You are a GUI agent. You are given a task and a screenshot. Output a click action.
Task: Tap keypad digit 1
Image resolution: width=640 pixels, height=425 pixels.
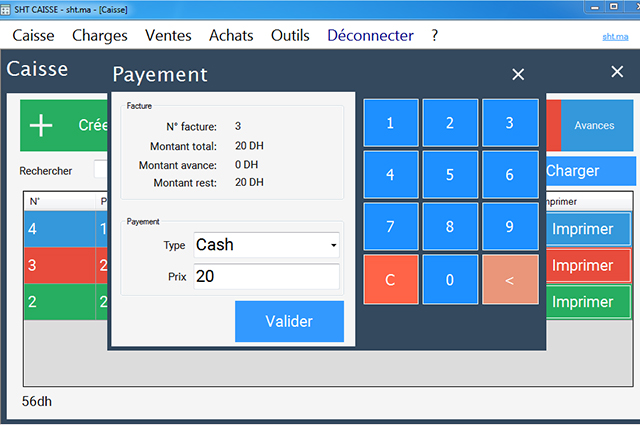[391, 122]
